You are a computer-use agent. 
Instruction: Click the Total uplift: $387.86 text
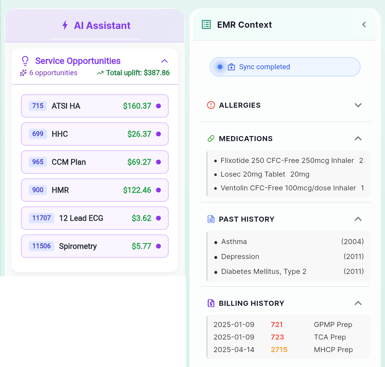coord(138,73)
